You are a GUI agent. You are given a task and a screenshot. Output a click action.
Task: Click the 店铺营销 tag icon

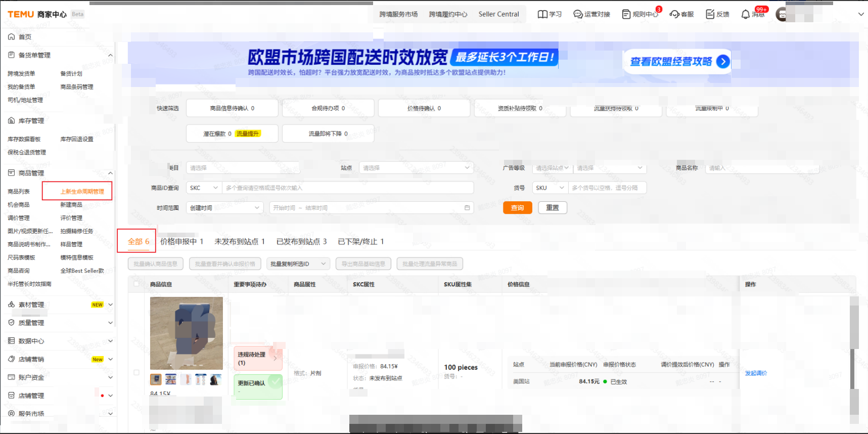(11, 359)
